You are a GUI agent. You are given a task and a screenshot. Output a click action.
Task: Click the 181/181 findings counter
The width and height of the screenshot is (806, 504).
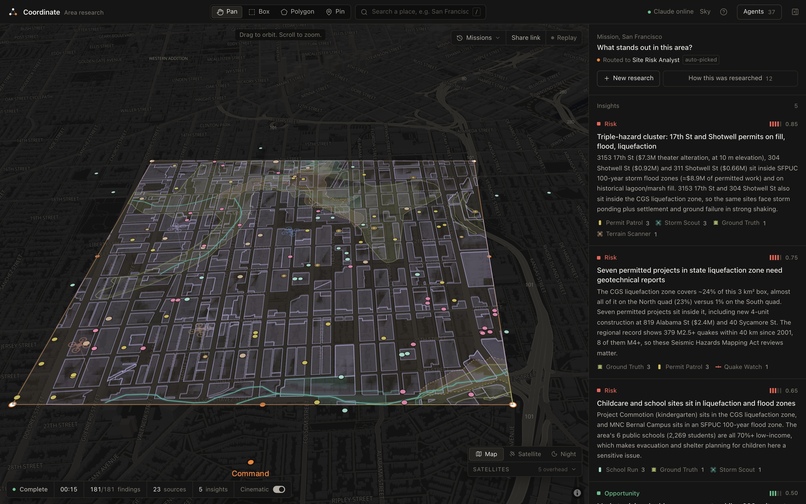tap(115, 490)
